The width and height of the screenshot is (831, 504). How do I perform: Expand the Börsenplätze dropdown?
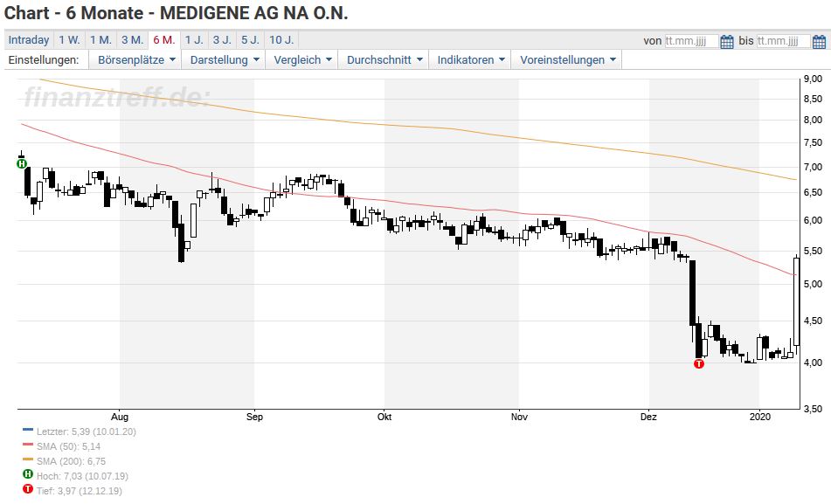[x=135, y=60]
